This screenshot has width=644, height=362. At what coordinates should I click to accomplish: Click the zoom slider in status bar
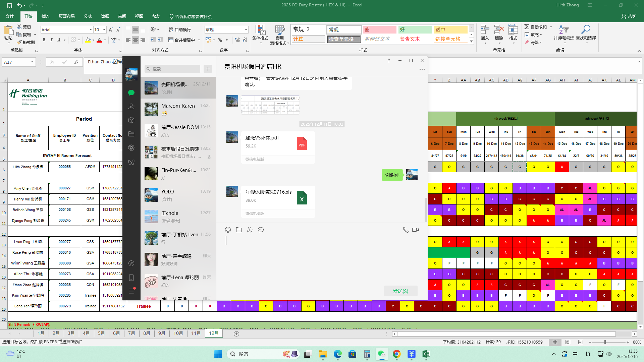[605, 342]
